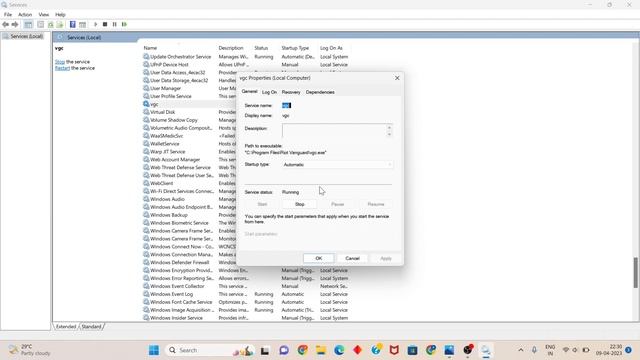The image size is (640, 360).
Task: Click the Refresh toolbar icon
Action: [x=51, y=24]
